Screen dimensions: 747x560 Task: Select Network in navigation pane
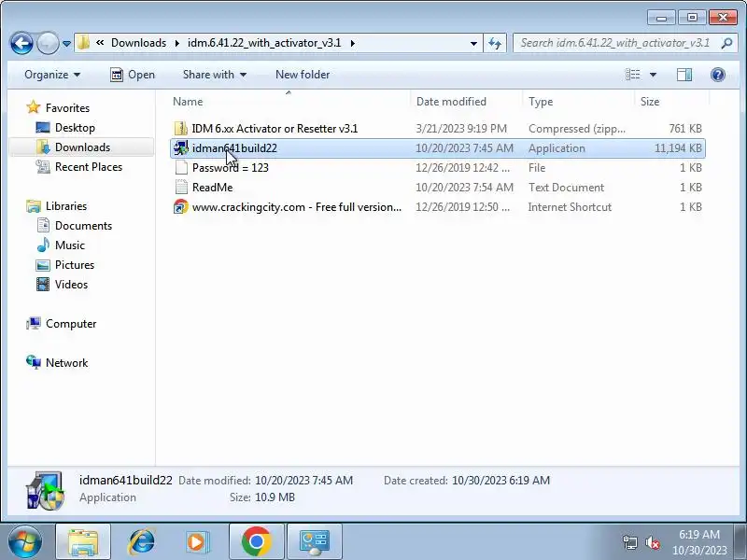(66, 363)
